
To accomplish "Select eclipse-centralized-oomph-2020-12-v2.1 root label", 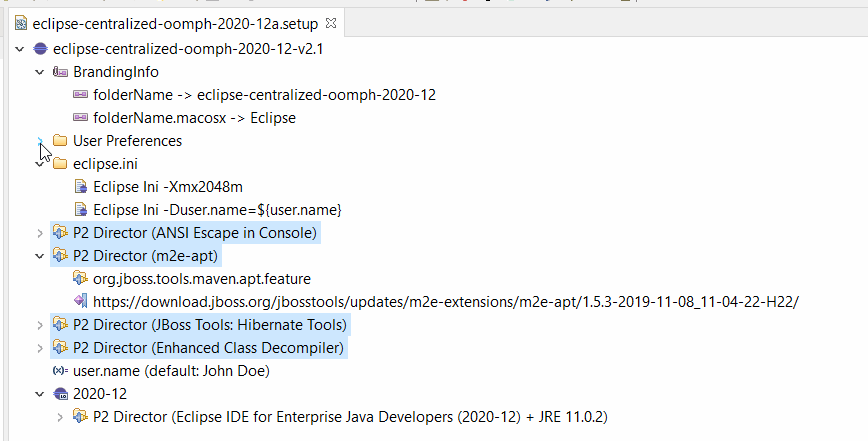I will click(188, 49).
